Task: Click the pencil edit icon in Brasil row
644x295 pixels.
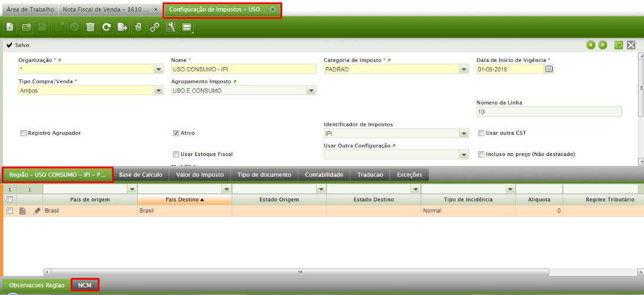Action: (37, 211)
